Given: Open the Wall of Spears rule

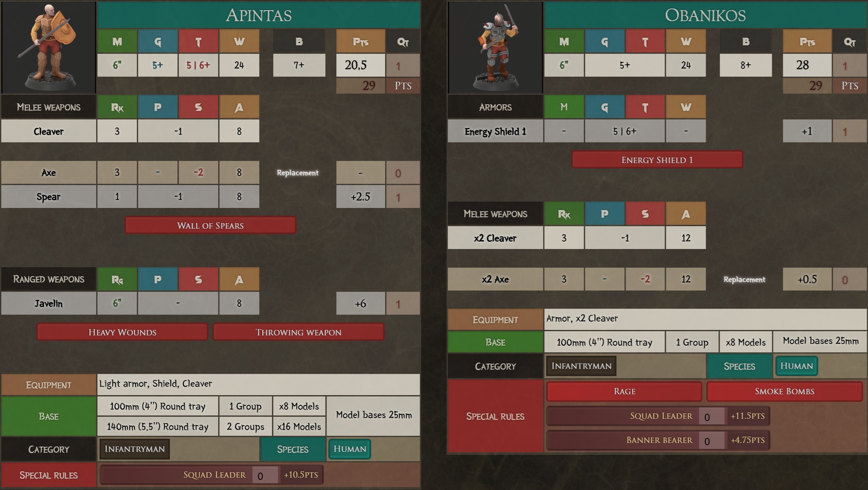Looking at the screenshot, I should (210, 225).
